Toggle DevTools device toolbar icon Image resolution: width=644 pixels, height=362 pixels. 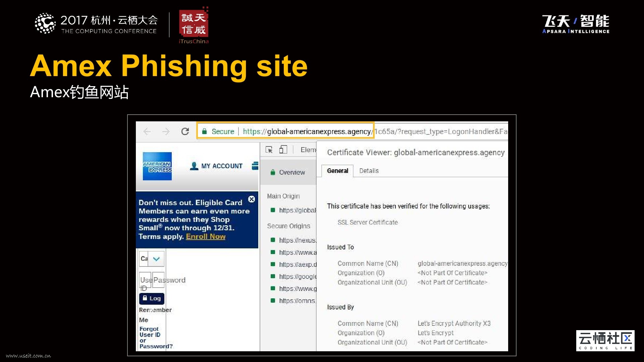pyautogui.click(x=283, y=149)
